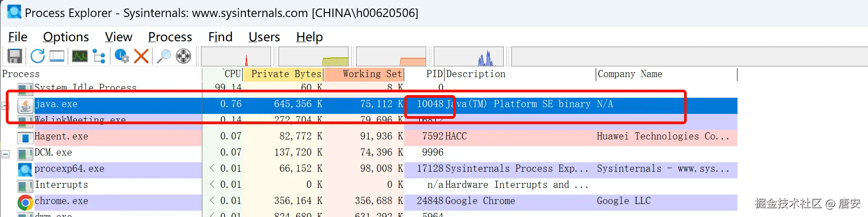Select the Hagent.exe process row
Viewport: 868px width, 217px height.
[369, 138]
